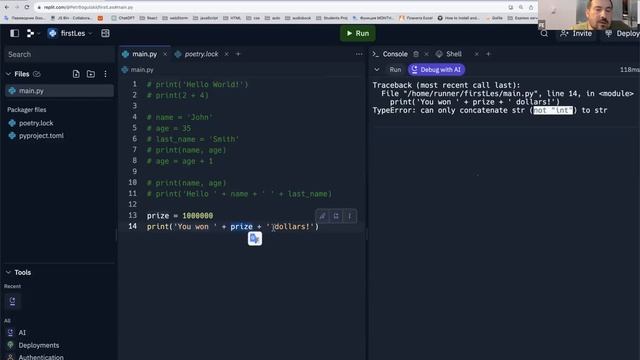This screenshot has height=360, width=640.
Task: Open pyproject.toml in Packager files
Action: tap(41, 136)
